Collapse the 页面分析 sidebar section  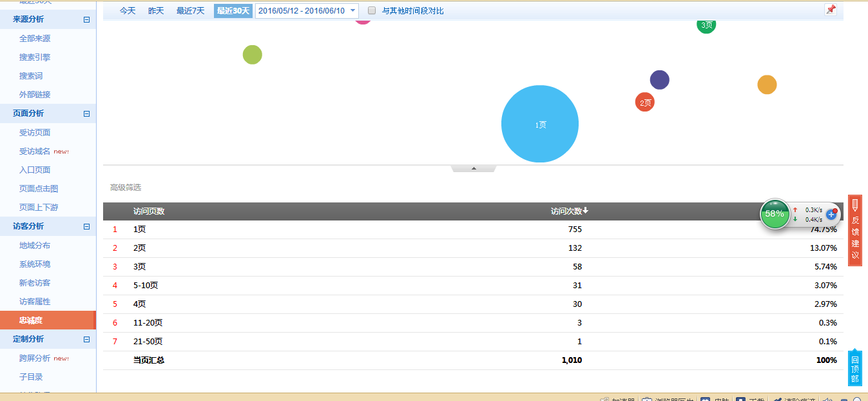[x=86, y=113]
